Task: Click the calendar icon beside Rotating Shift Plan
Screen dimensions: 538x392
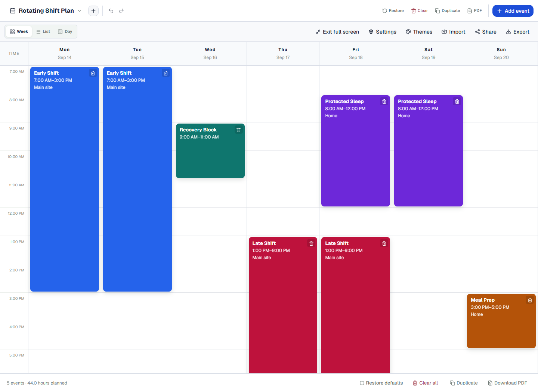Action: 13,11
